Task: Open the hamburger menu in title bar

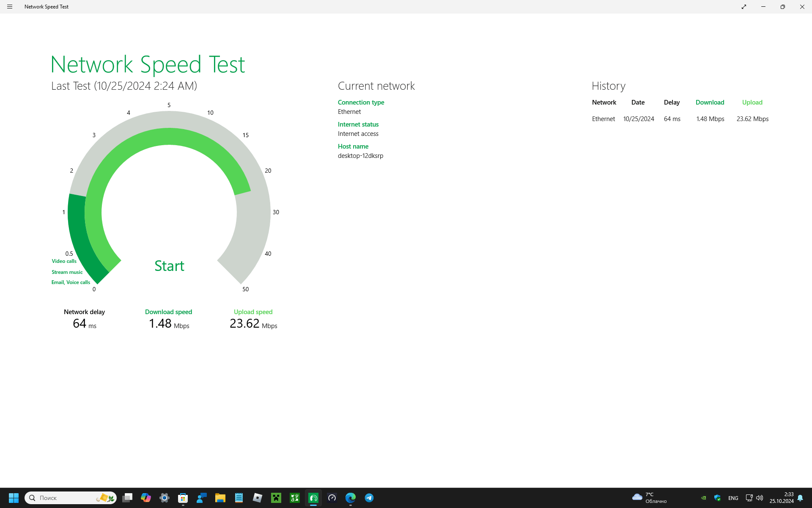Action: coord(10,7)
